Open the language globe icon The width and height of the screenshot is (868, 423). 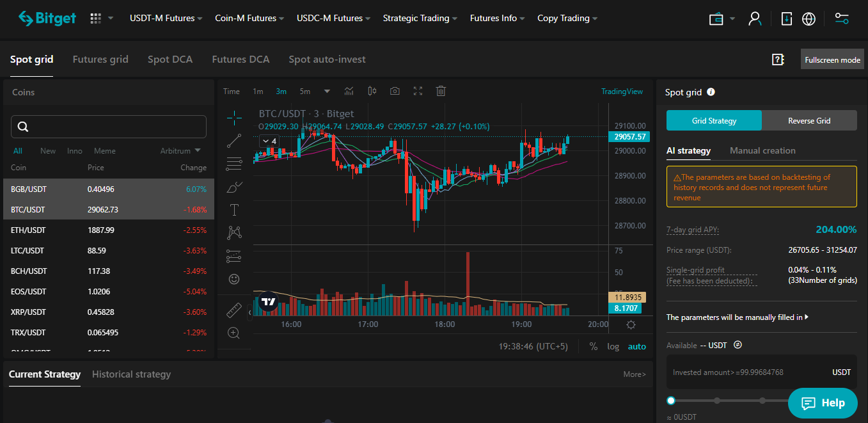click(809, 19)
